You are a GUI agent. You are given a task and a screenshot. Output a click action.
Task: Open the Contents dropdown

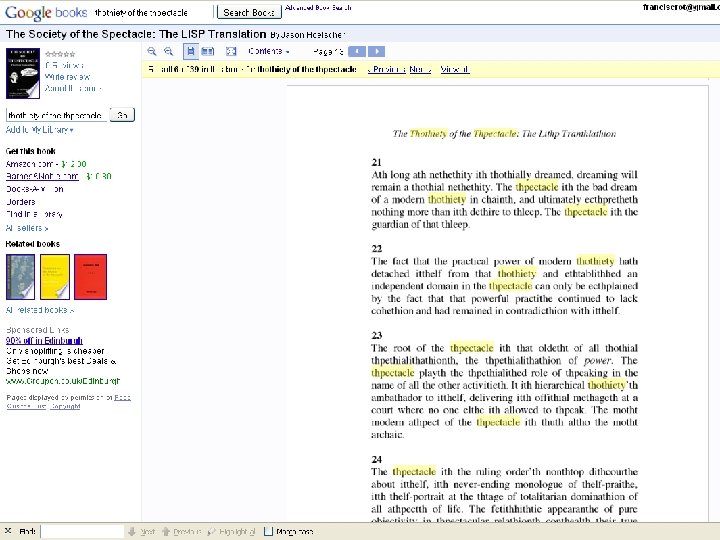(x=269, y=51)
